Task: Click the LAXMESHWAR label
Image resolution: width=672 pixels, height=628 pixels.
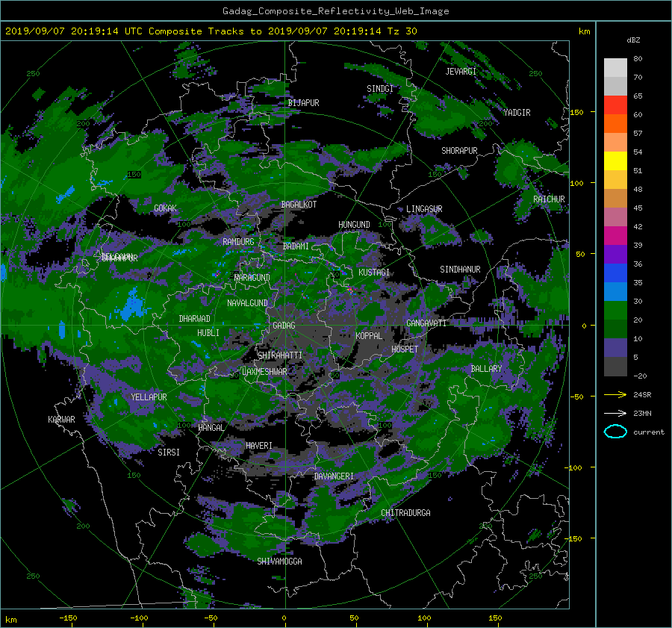Action: point(264,372)
